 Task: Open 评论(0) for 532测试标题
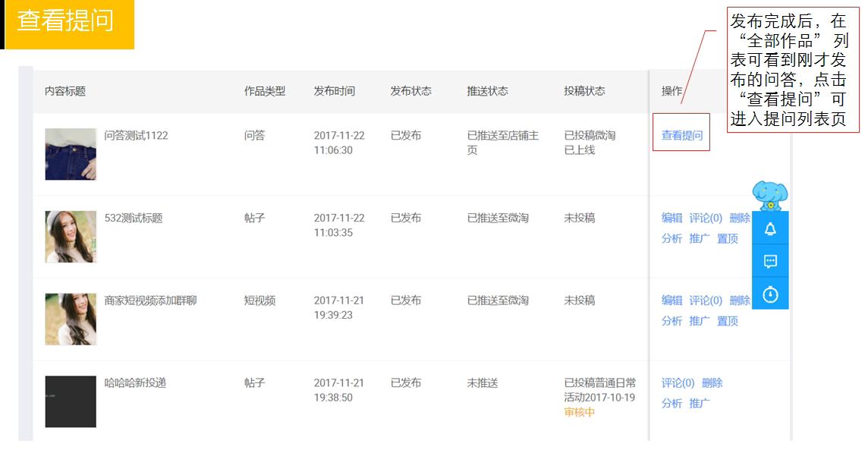[706, 218]
